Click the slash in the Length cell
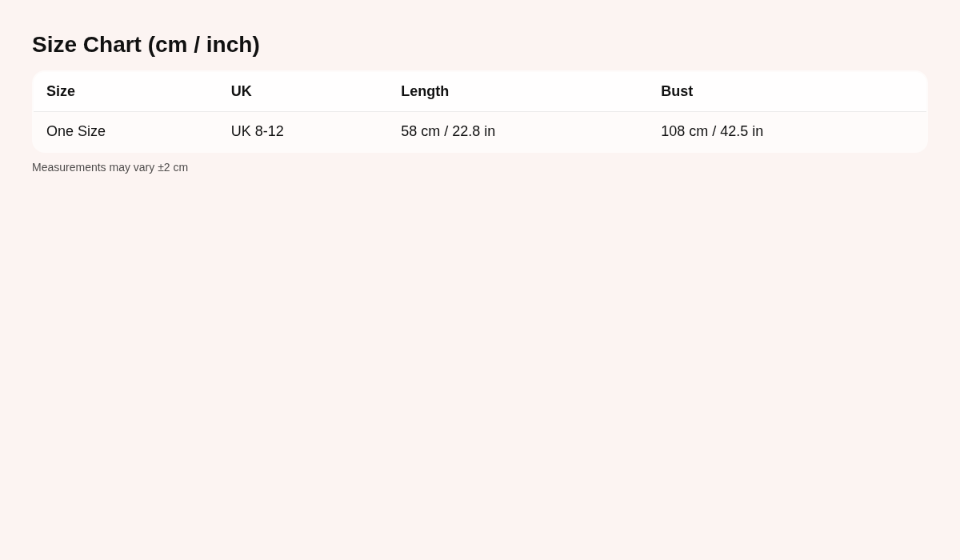The image size is (960, 560). click(x=446, y=131)
